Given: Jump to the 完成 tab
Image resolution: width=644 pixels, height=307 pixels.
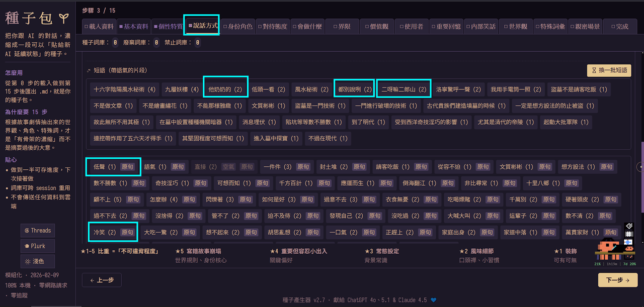Looking at the screenshot, I should pos(620,27).
